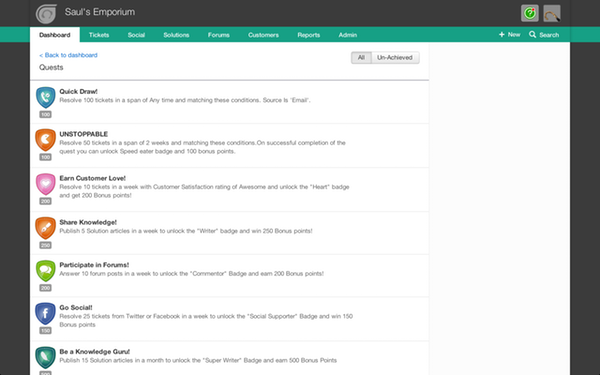
Task: Click the Search button label
Action: 549,35
